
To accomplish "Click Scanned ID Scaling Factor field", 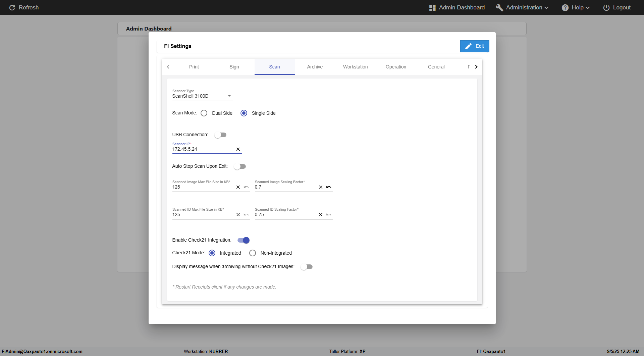I will 286,215.
